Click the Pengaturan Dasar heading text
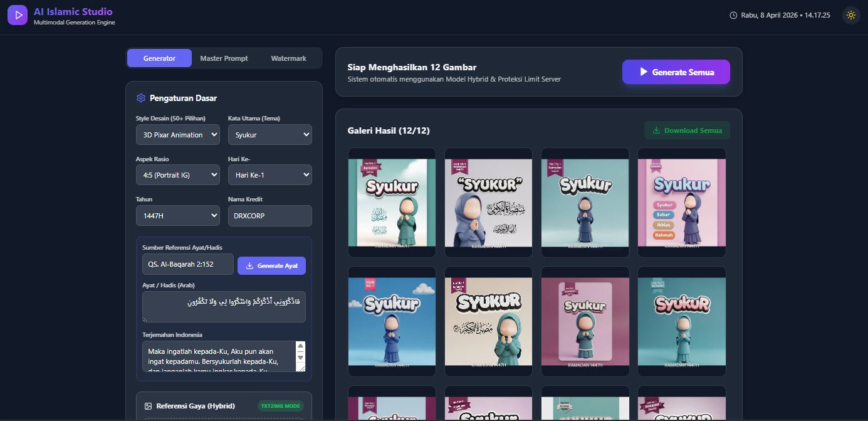Image resolution: width=868 pixels, height=421 pixels. (184, 98)
